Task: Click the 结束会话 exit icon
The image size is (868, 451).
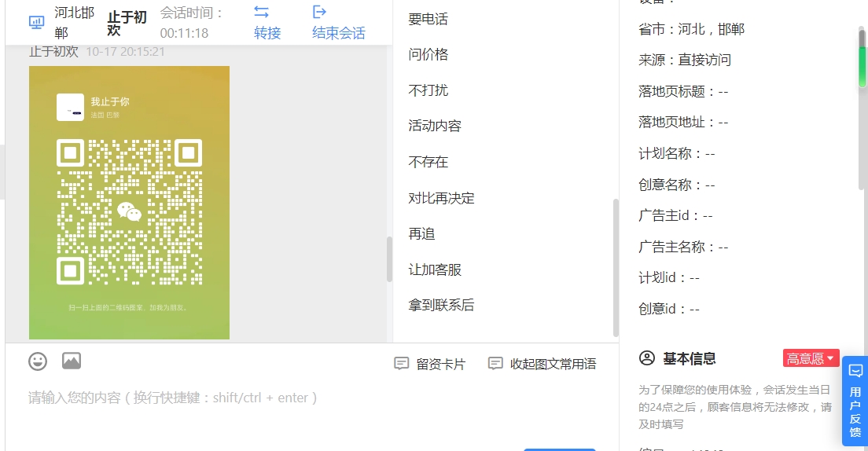Action: [319, 12]
